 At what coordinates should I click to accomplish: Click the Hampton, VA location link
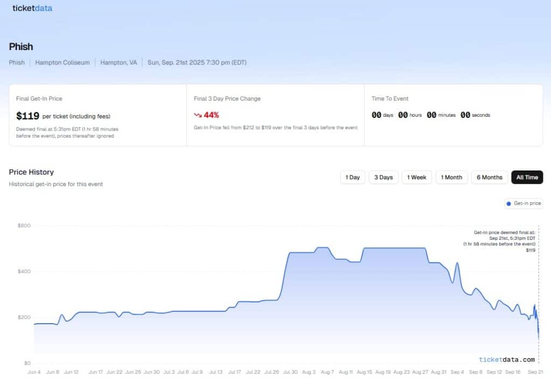coord(118,62)
